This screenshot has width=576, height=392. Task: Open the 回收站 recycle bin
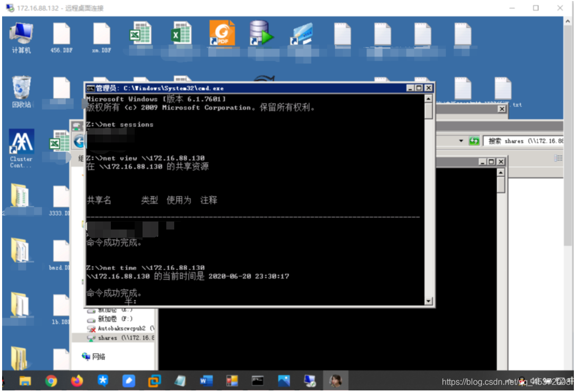(x=21, y=92)
